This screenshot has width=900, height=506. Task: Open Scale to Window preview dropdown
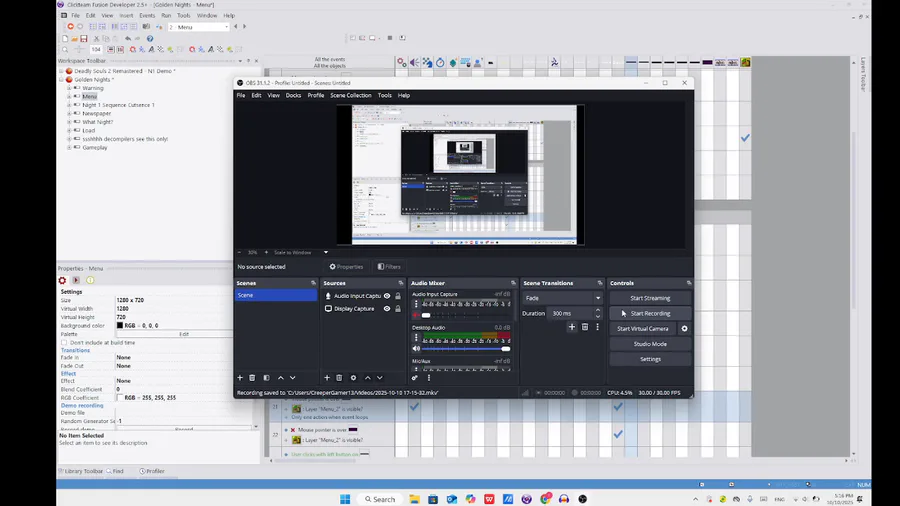(x=325, y=252)
